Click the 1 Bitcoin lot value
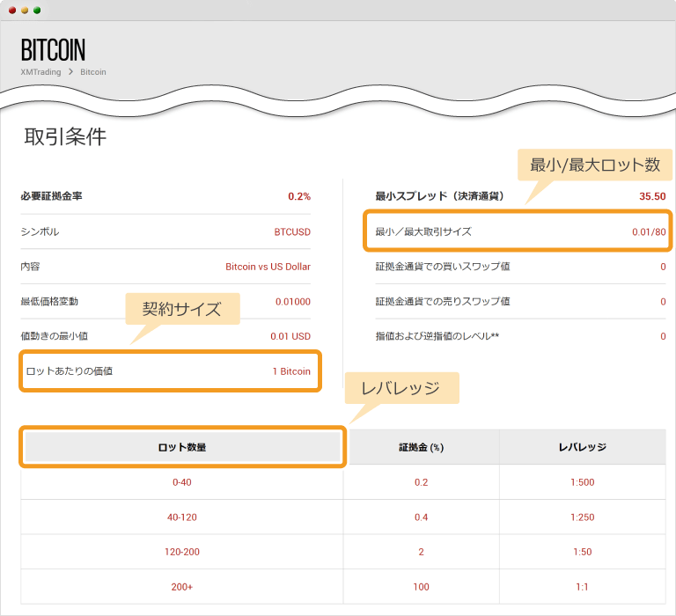 coord(291,371)
